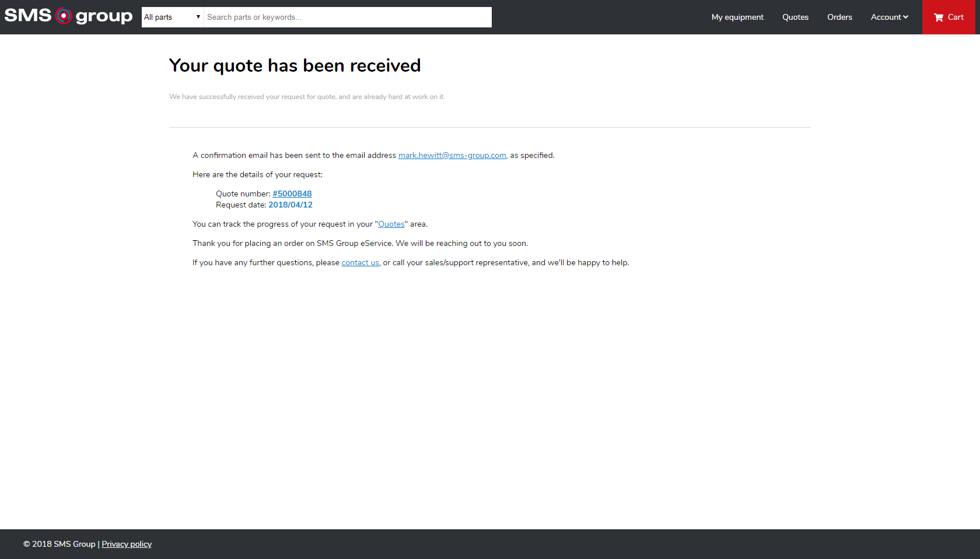Open the Privacy policy footer link
This screenshot has width=980, height=559.
coord(127,544)
